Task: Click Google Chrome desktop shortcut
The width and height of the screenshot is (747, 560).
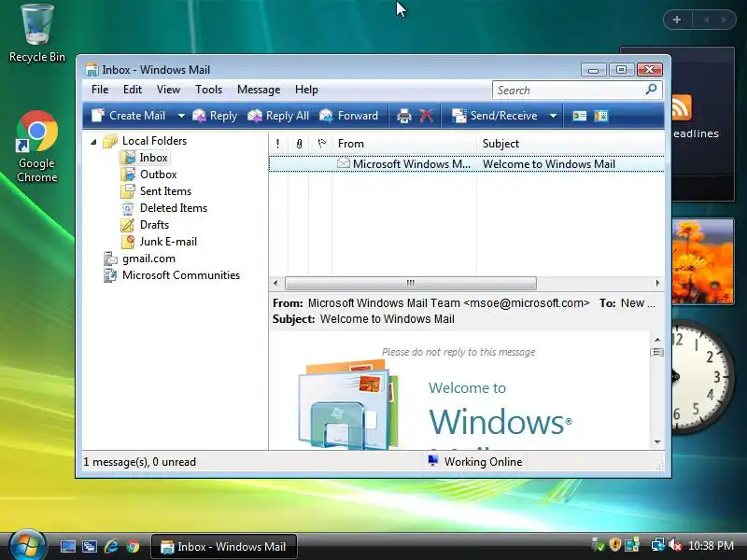Action: pyautogui.click(x=36, y=147)
